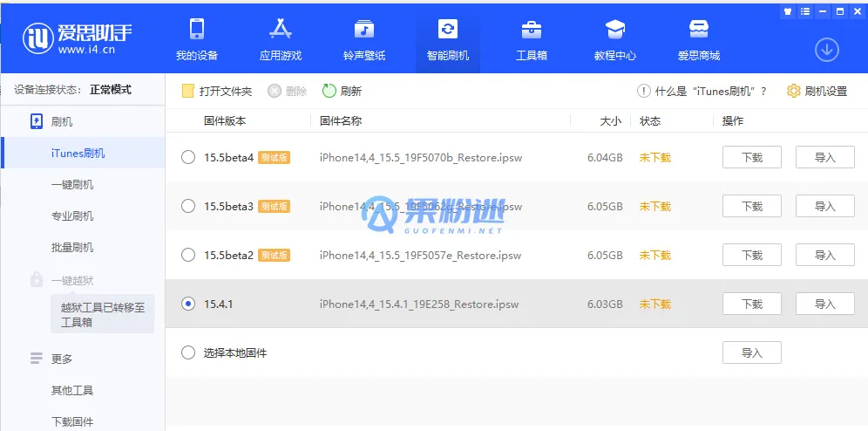Screen dimensions: 868x431
Task: Click the 操作 column header
Action: point(732,120)
